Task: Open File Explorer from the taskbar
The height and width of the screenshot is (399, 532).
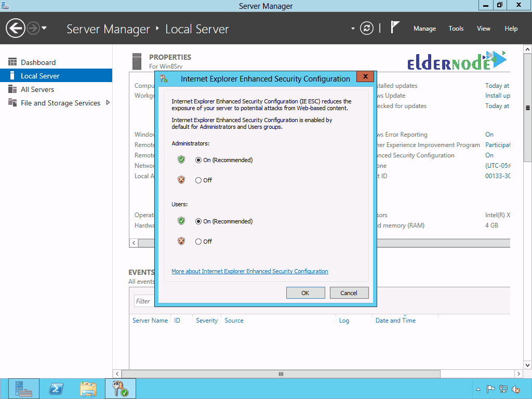Action: coord(88,389)
